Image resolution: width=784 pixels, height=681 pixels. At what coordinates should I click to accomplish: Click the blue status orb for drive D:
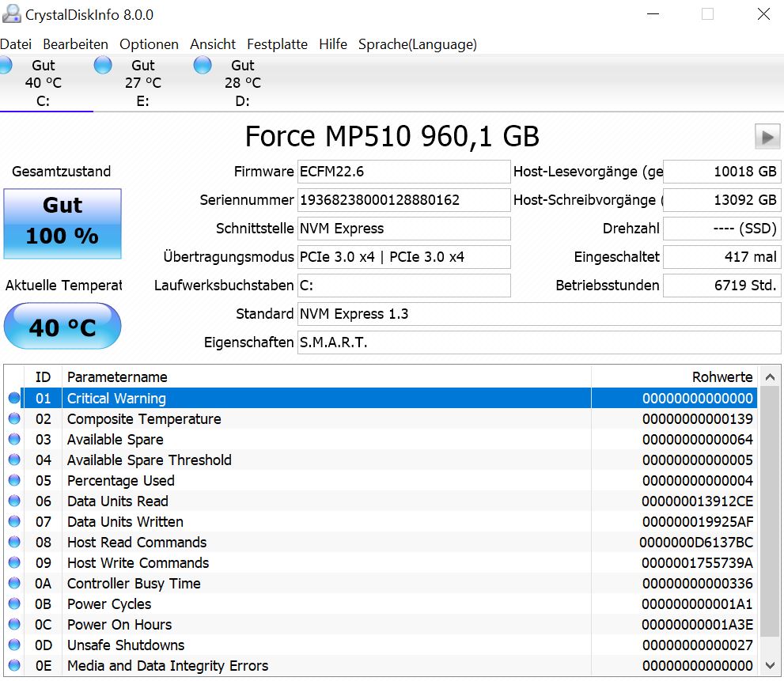tap(203, 65)
